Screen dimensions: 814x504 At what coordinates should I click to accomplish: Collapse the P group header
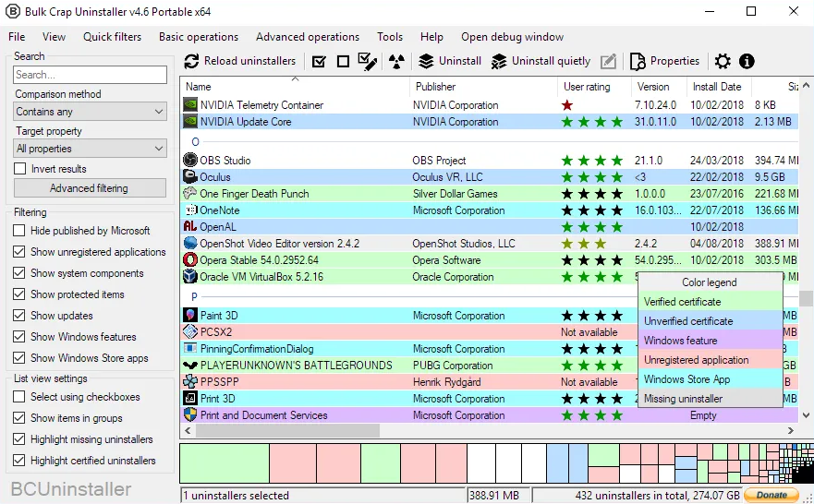194,297
